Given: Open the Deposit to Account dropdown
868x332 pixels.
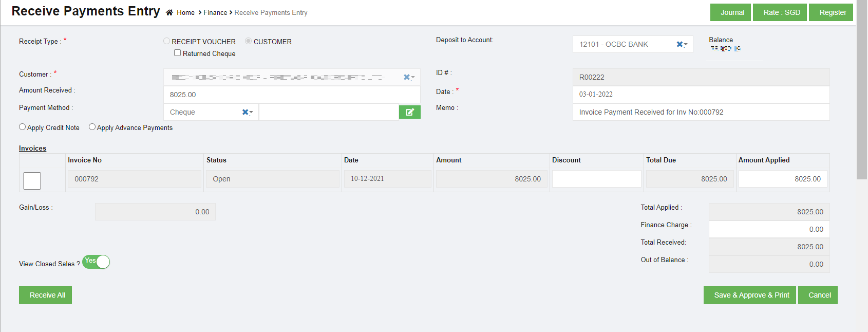Looking at the screenshot, I should coord(627,44).
